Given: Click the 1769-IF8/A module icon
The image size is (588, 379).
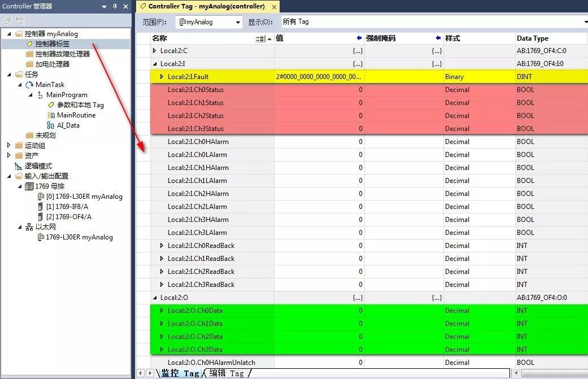Looking at the screenshot, I should pos(40,207).
